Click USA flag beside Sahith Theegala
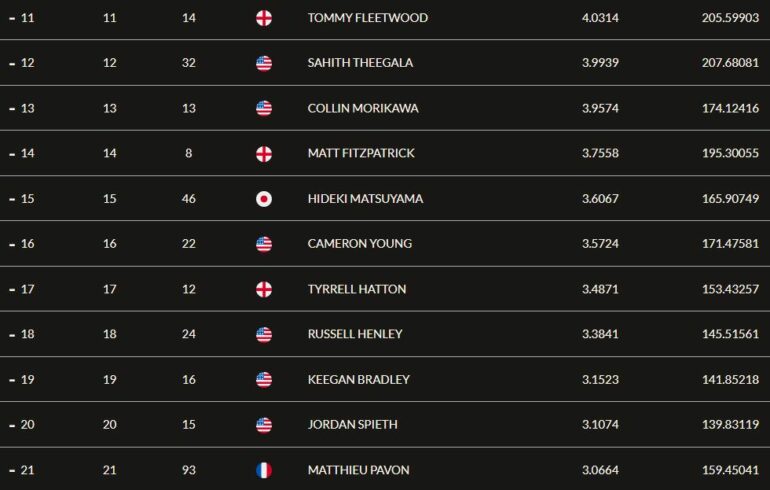Image resolution: width=770 pixels, height=490 pixels. (264, 63)
